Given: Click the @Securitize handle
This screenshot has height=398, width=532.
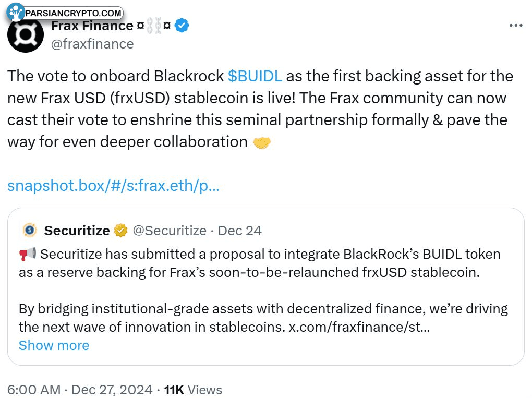Looking at the screenshot, I should (170, 231).
